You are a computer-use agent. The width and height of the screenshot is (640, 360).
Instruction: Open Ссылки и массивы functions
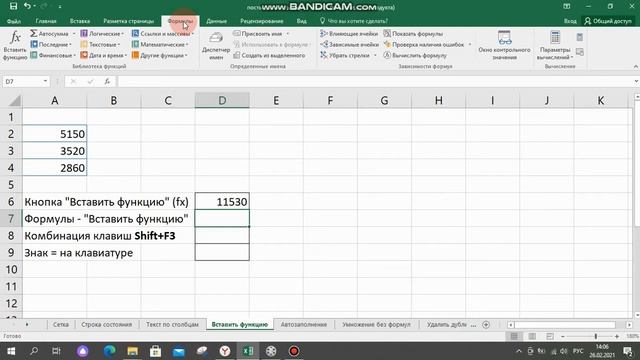coord(163,33)
